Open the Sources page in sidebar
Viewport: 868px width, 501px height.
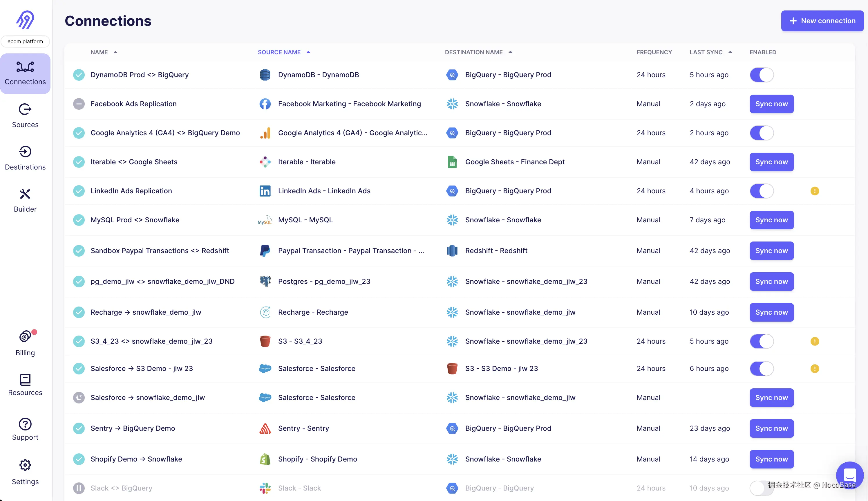click(x=25, y=116)
